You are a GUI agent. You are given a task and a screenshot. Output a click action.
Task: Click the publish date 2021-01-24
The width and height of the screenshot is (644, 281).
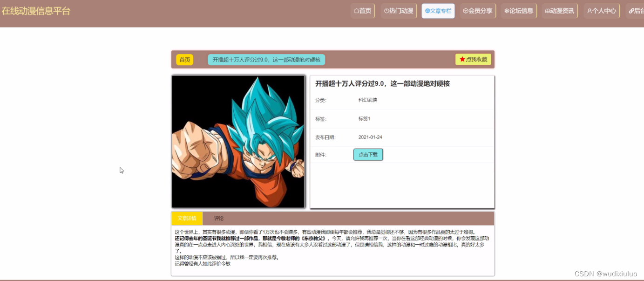[x=370, y=137]
